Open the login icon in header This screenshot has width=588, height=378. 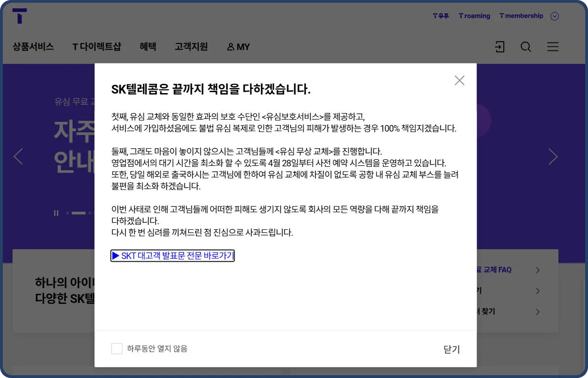tap(500, 47)
